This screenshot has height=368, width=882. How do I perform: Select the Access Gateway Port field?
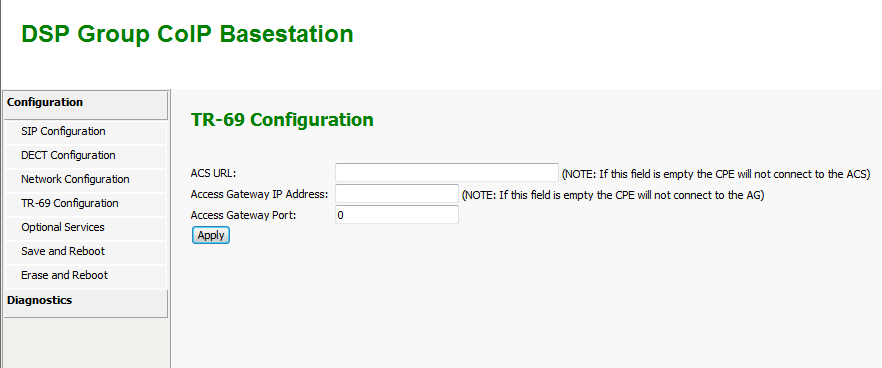pyautogui.click(x=397, y=215)
